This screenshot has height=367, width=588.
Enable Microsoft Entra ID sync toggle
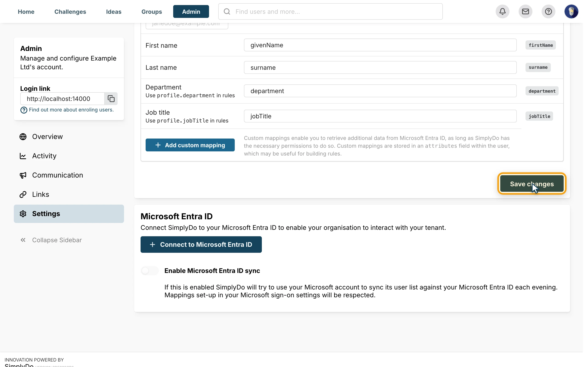(x=150, y=271)
